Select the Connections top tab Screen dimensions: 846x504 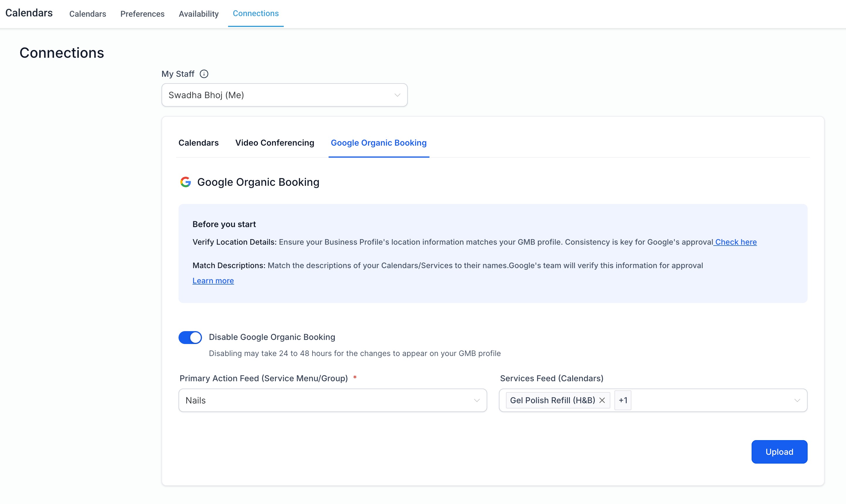(x=256, y=13)
